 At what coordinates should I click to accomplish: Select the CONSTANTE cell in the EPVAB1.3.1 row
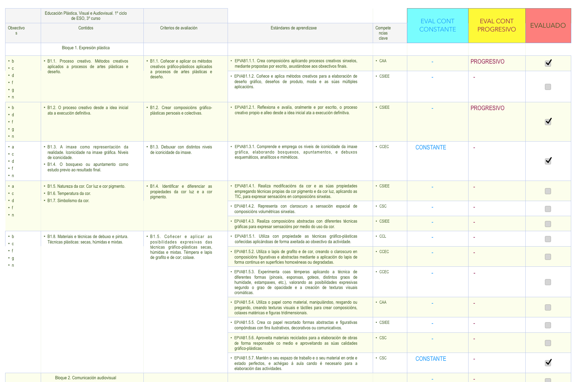tap(431, 147)
